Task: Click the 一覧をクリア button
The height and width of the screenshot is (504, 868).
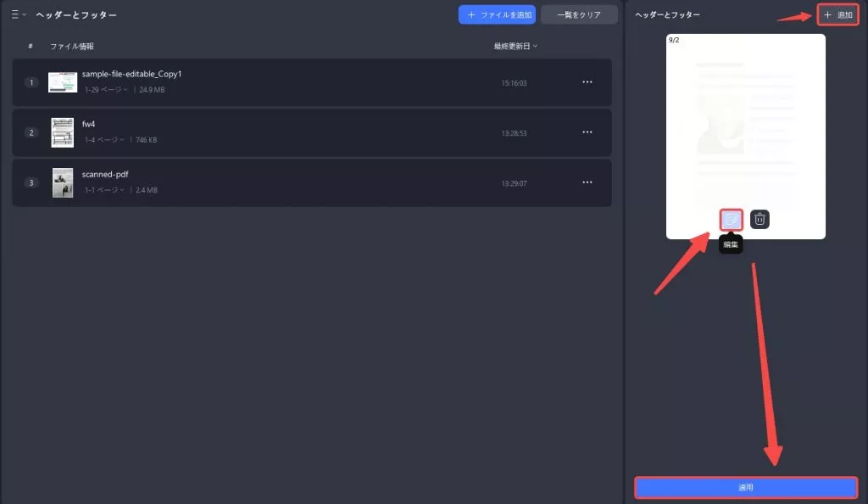Action: click(x=579, y=14)
